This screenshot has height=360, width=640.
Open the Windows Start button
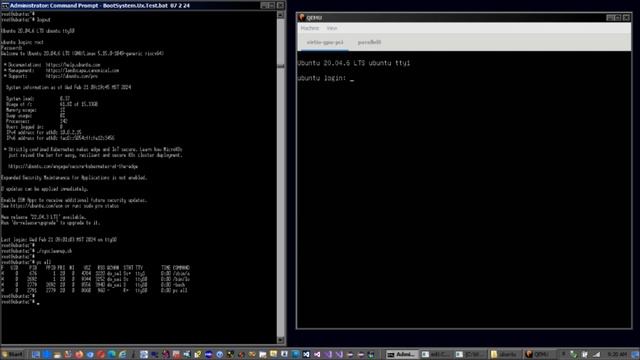point(12,354)
